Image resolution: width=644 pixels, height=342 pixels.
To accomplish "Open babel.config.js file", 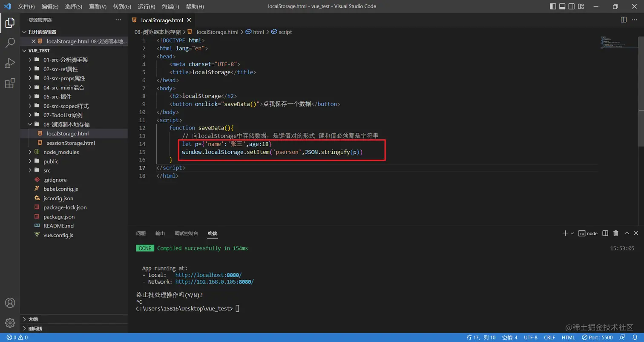I will (x=74, y=189).
